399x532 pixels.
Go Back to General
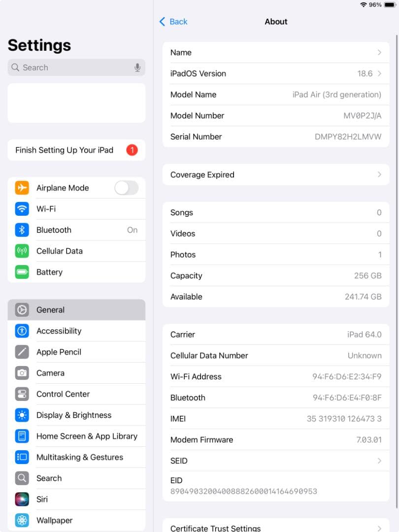coord(173,22)
